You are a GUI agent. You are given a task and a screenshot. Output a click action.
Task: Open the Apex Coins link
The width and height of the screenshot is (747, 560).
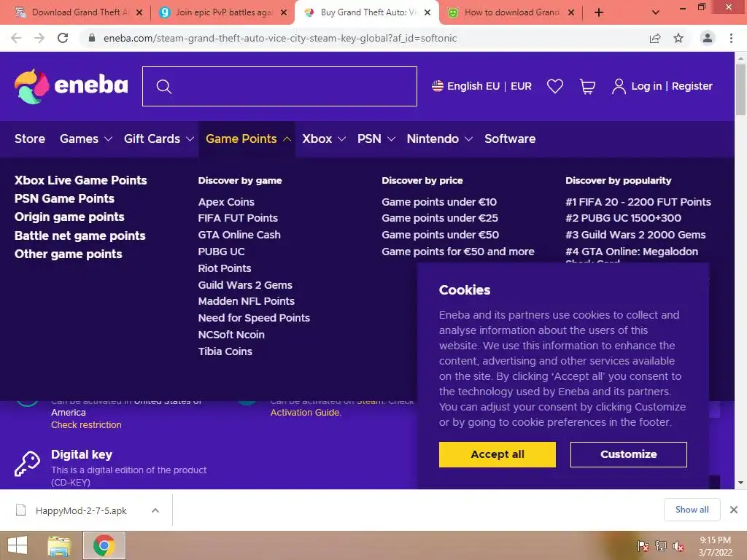pos(226,202)
